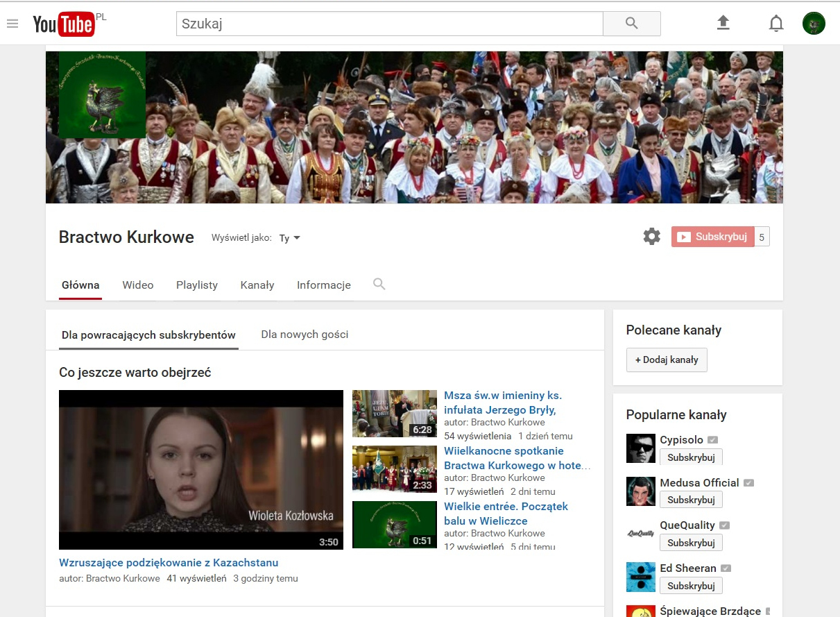840x617 pixels.
Task: Open channel settings gear icon
Action: [x=652, y=237]
